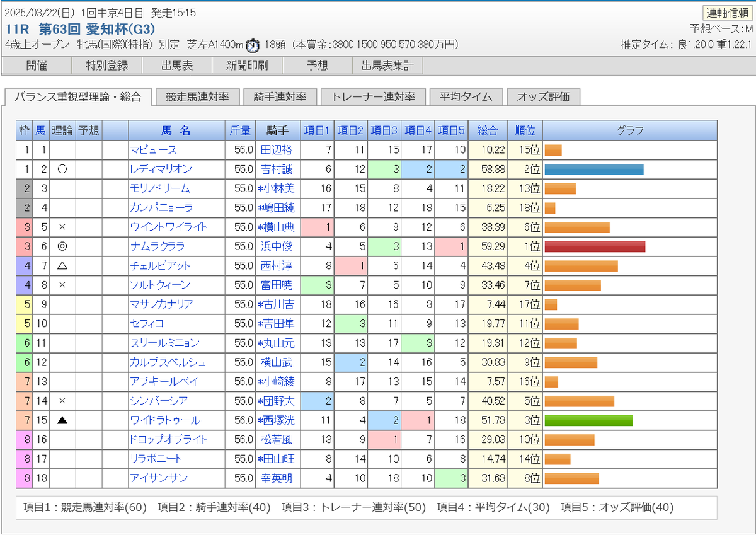Open horse マピュース
The height and width of the screenshot is (535, 756).
(x=154, y=150)
